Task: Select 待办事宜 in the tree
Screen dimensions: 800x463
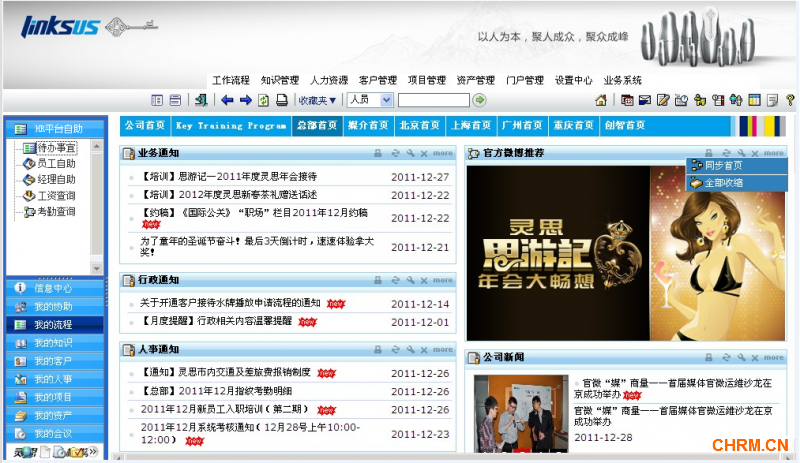Action: [x=56, y=148]
